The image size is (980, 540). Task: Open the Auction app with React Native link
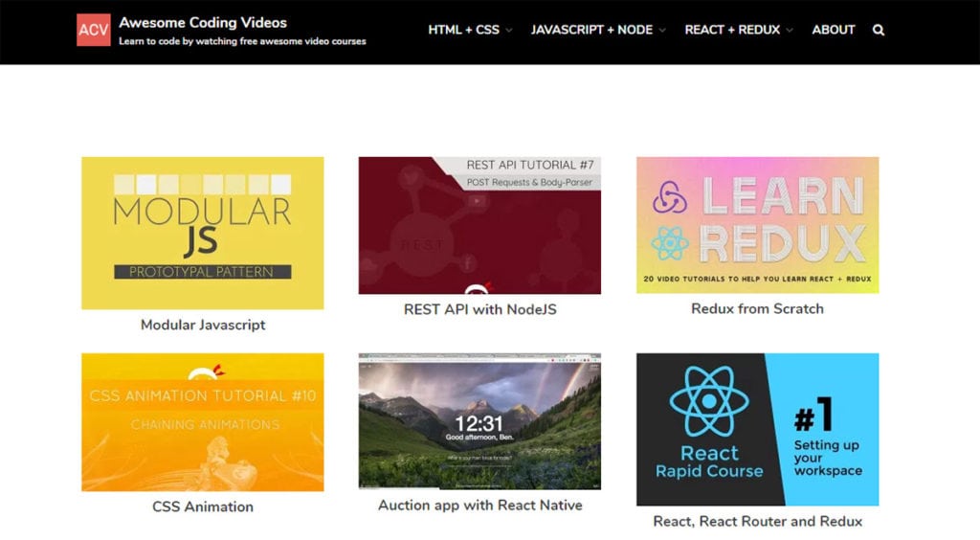click(480, 505)
